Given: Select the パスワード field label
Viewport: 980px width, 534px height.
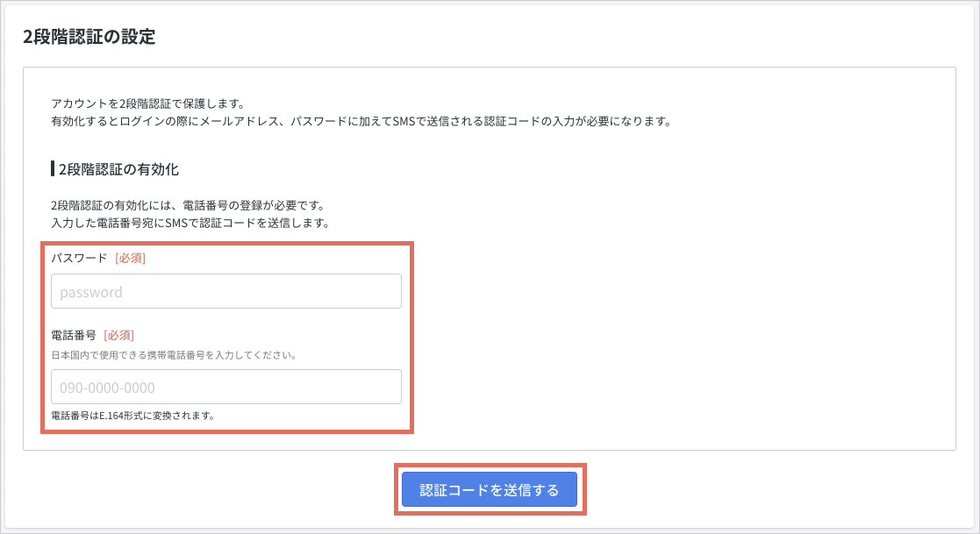Looking at the screenshot, I should (x=78, y=258).
